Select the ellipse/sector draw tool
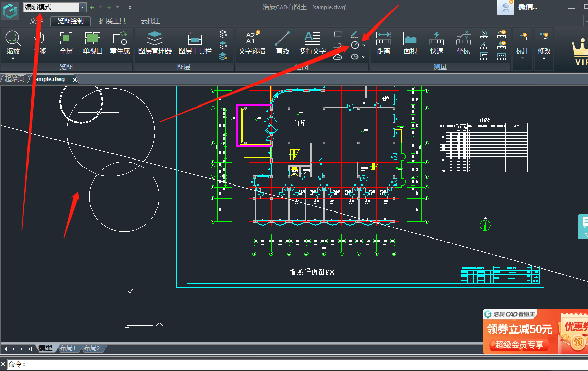 click(355, 57)
